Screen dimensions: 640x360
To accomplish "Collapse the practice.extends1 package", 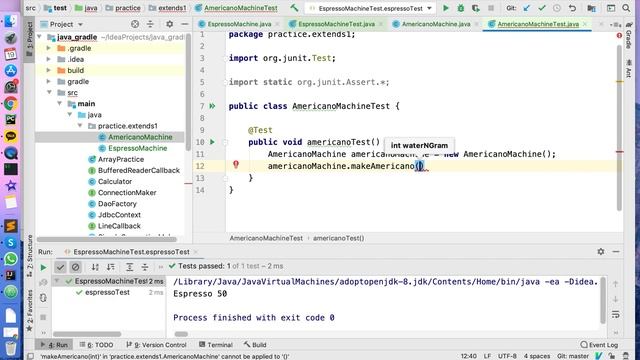I will (80, 126).
